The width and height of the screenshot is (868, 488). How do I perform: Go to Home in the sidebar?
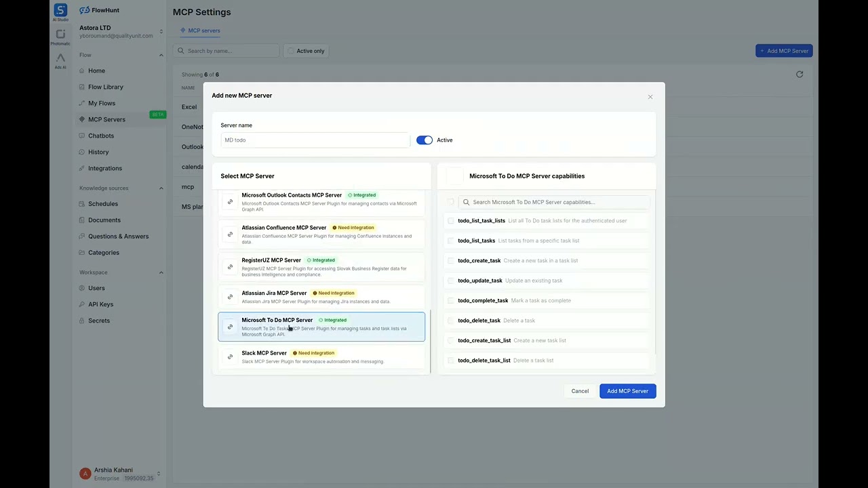[96, 70]
